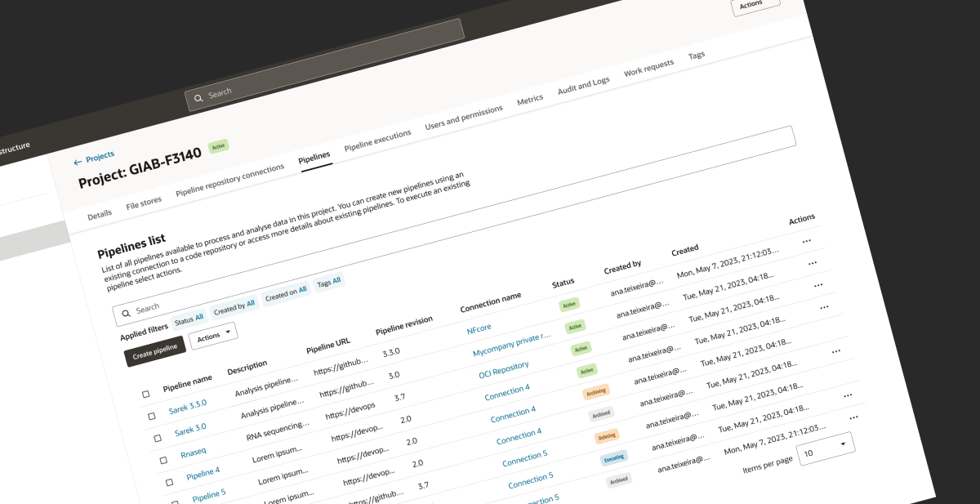Open the Users and permissions tab
The width and height of the screenshot is (980, 504).
464,118
